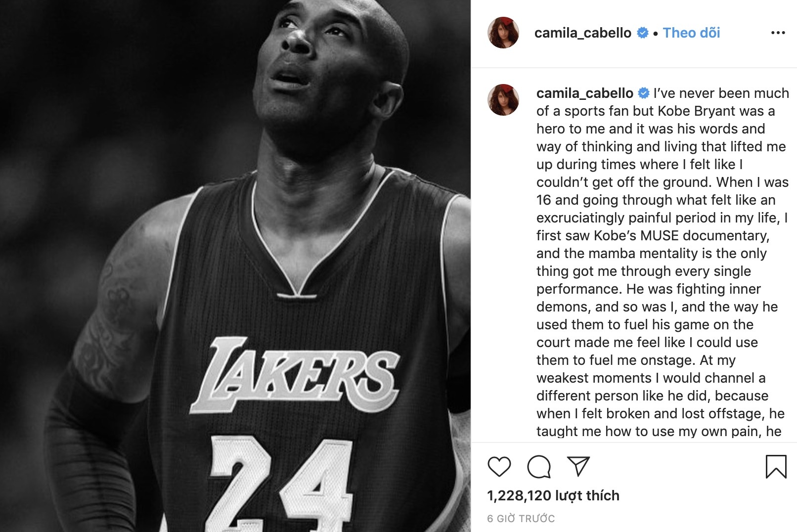View the 1,228,120 lượt thích likes list
The height and width of the screenshot is (532, 797).
[x=553, y=495]
